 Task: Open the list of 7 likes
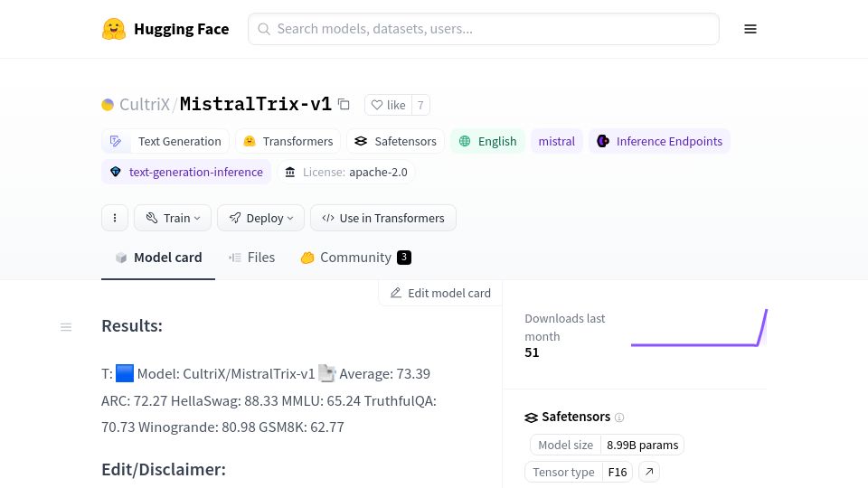[420, 105]
